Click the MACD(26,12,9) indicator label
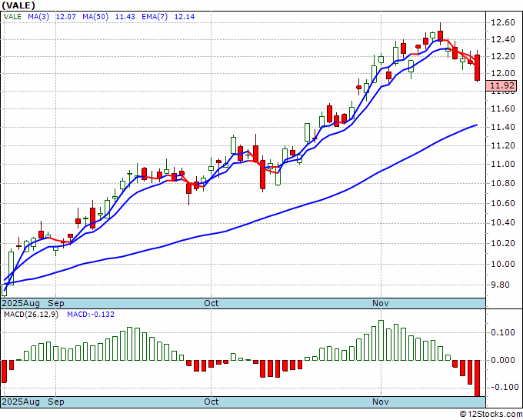Image resolution: width=523 pixels, height=420 pixels. click(31, 315)
